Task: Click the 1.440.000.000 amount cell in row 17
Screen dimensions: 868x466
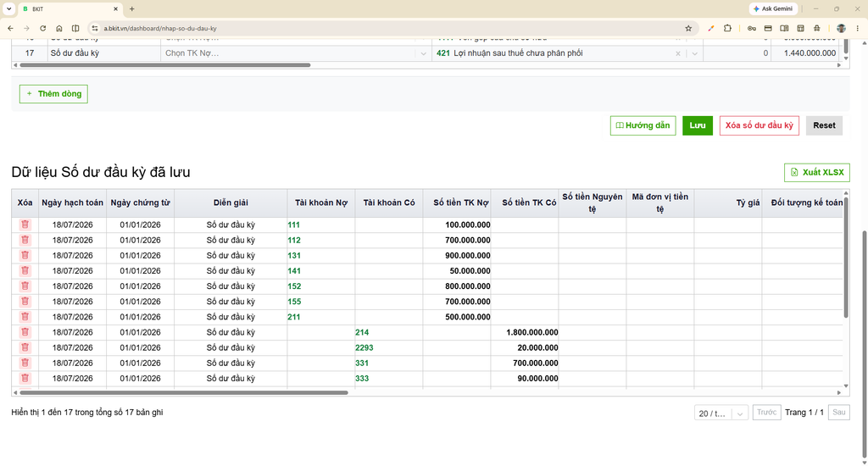Action: 805,53
